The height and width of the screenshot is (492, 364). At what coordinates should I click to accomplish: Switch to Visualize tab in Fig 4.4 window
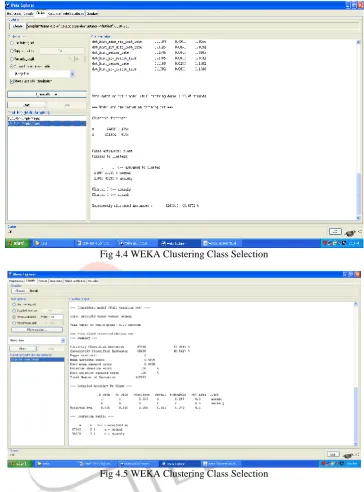pyautogui.click(x=92, y=14)
